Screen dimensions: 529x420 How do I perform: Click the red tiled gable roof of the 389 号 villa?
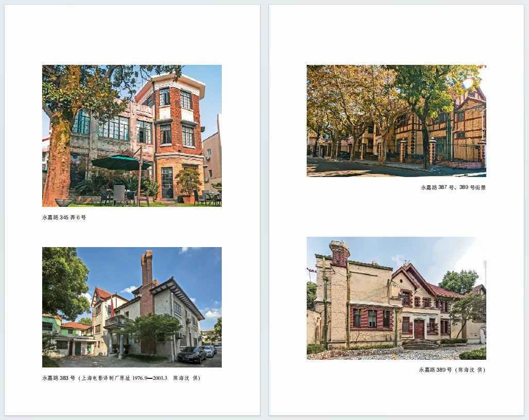tap(417, 277)
